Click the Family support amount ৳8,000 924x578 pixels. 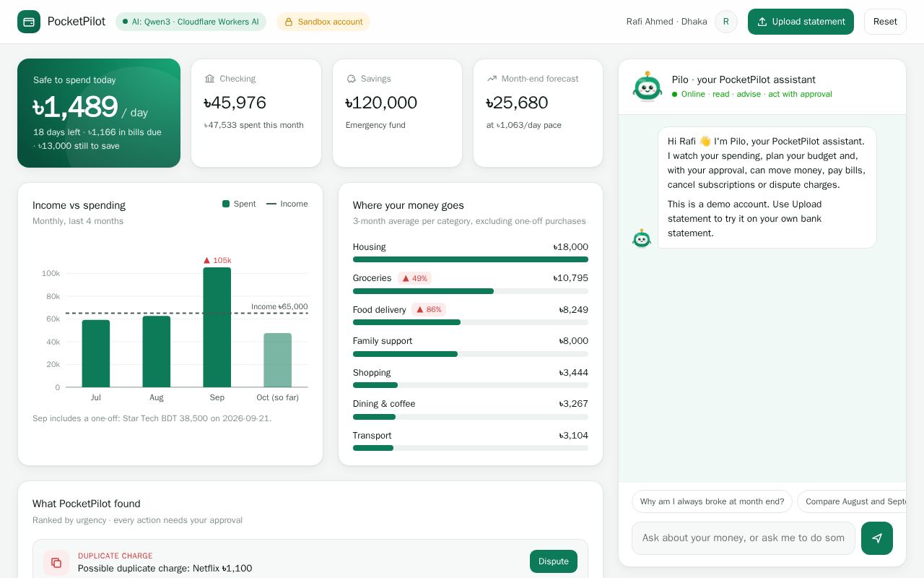[574, 341]
